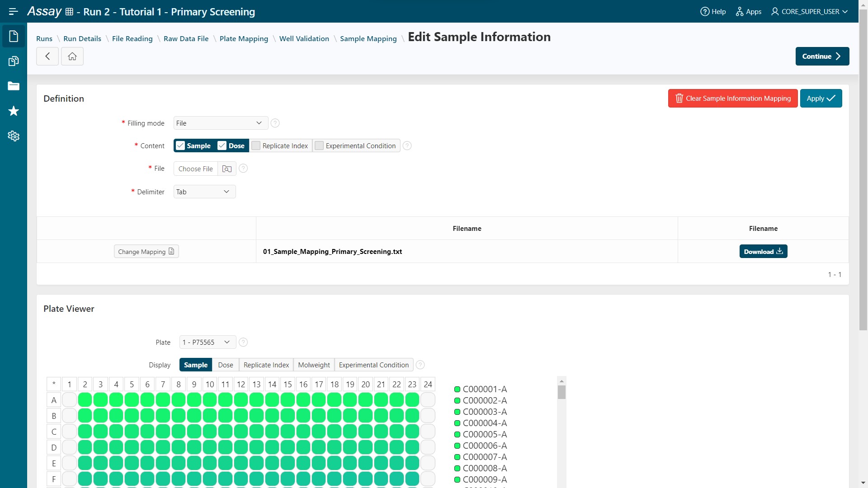Click legend entry C000009-A
Image resolution: width=868 pixels, height=488 pixels.
click(x=481, y=479)
